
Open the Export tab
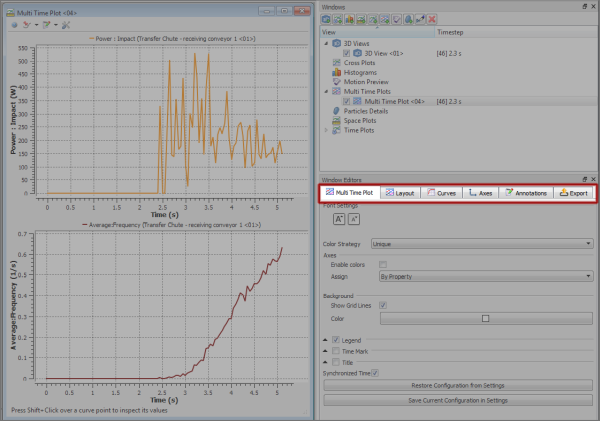[573, 192]
